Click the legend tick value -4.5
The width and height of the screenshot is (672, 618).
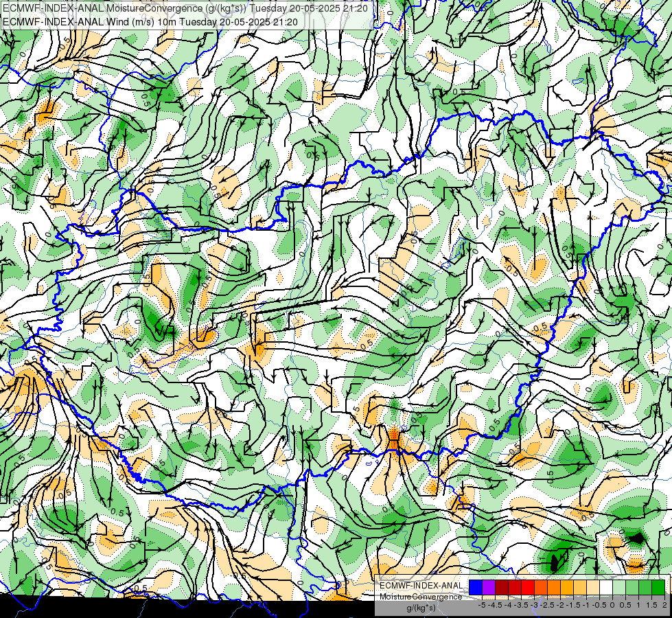[495, 605]
